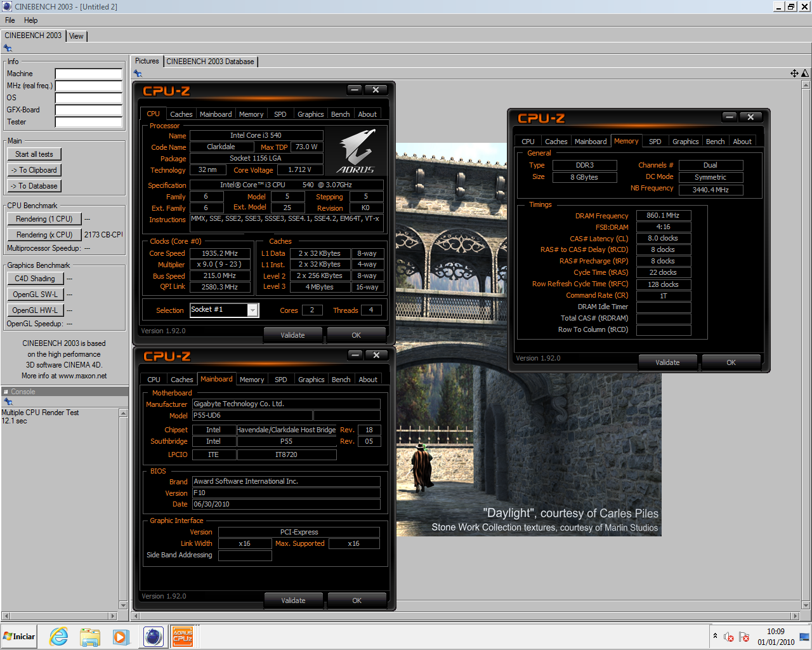This screenshot has width=812, height=650.
Task: Click the To Database button
Action: coord(34,186)
